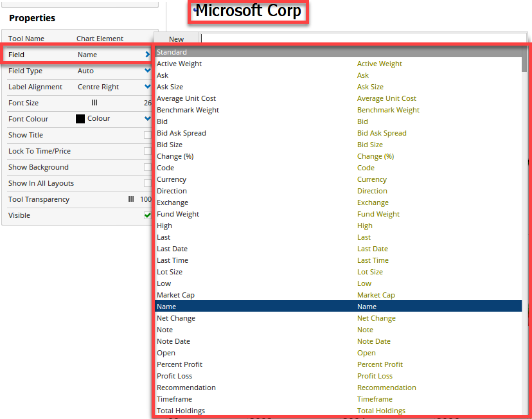Select the Ask Size field
This screenshot has height=419, width=532.
[338, 87]
